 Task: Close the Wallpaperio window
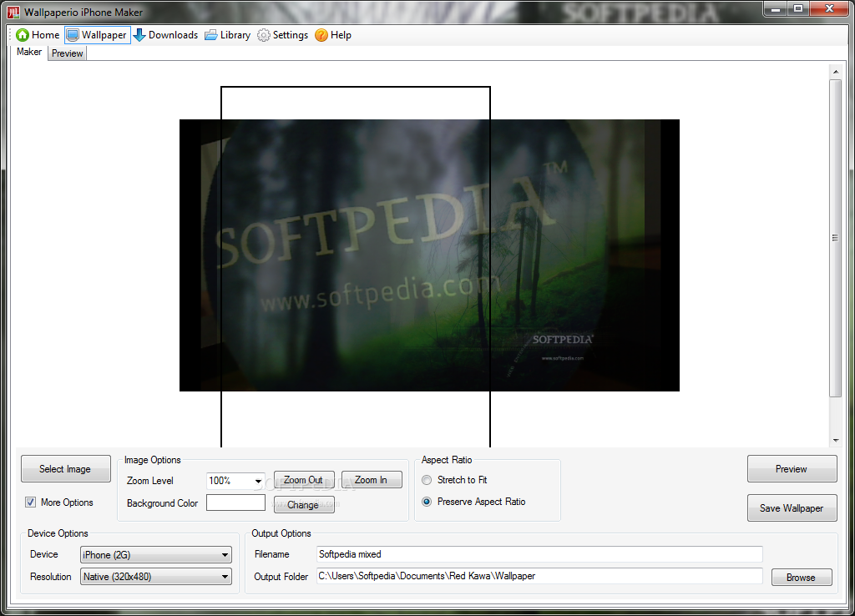[x=829, y=8]
